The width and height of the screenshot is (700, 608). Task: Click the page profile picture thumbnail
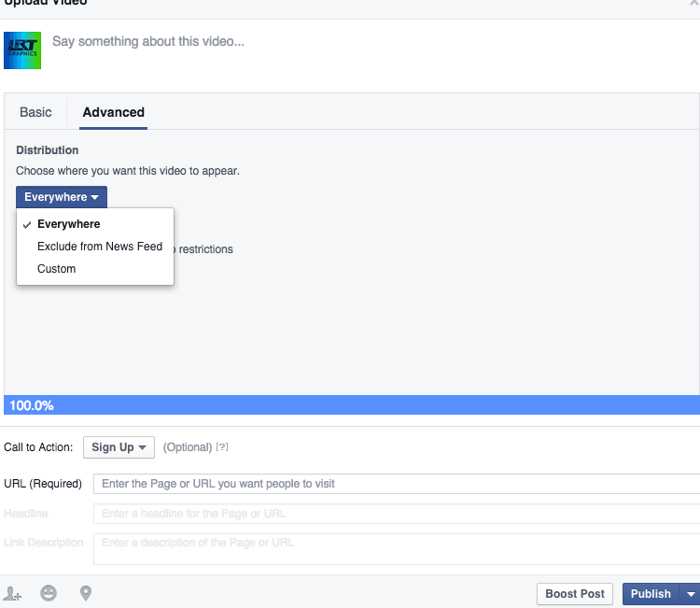click(x=22, y=50)
